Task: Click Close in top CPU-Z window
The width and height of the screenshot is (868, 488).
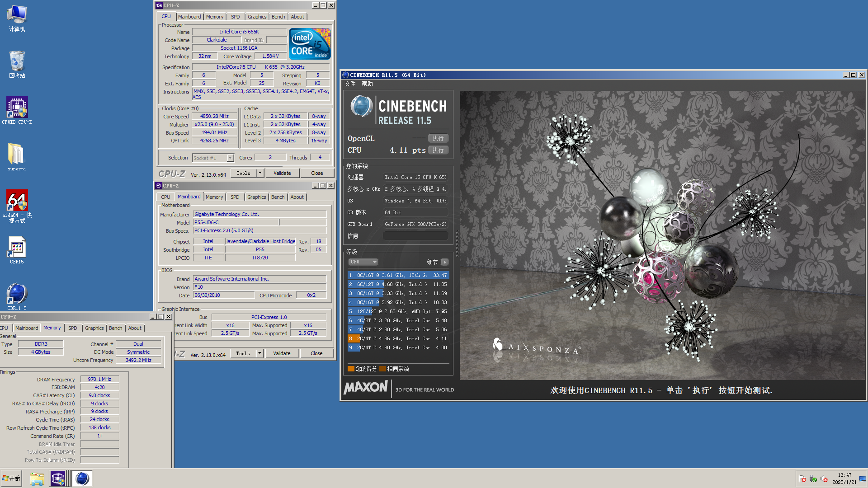Action: coord(317,173)
